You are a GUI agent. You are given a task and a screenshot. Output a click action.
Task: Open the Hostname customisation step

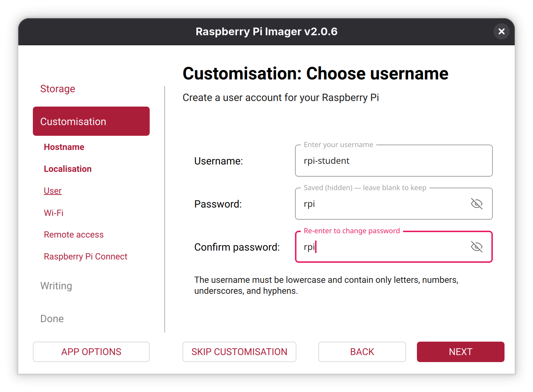[64, 147]
